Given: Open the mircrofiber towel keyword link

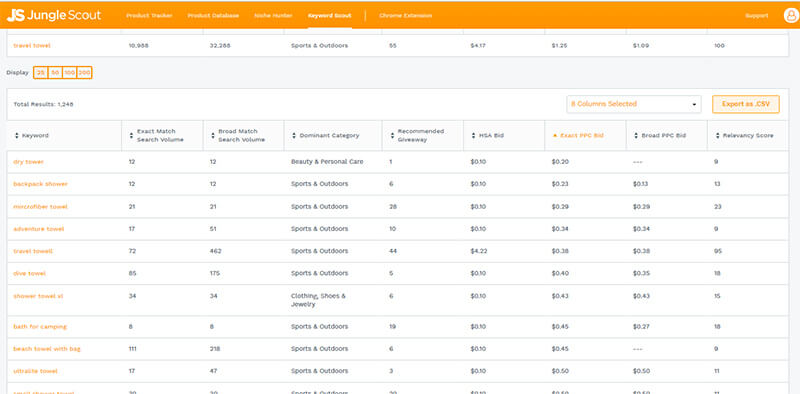Looking at the screenshot, I should click(40, 207).
